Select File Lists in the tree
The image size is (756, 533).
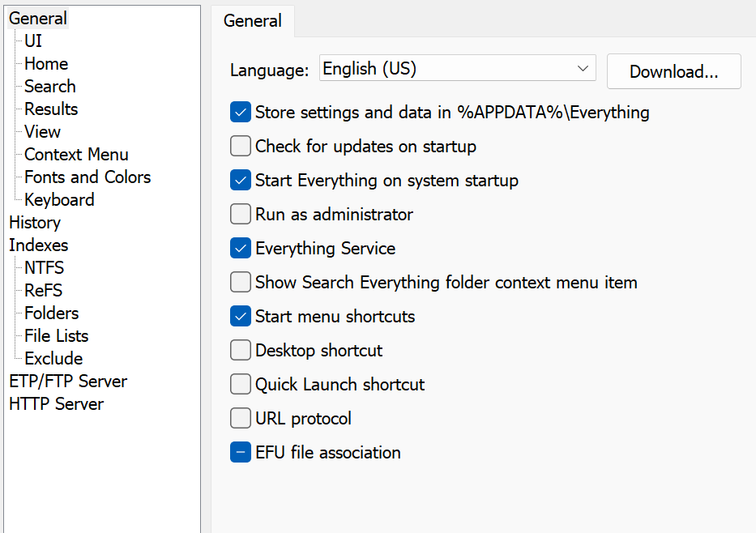57,335
